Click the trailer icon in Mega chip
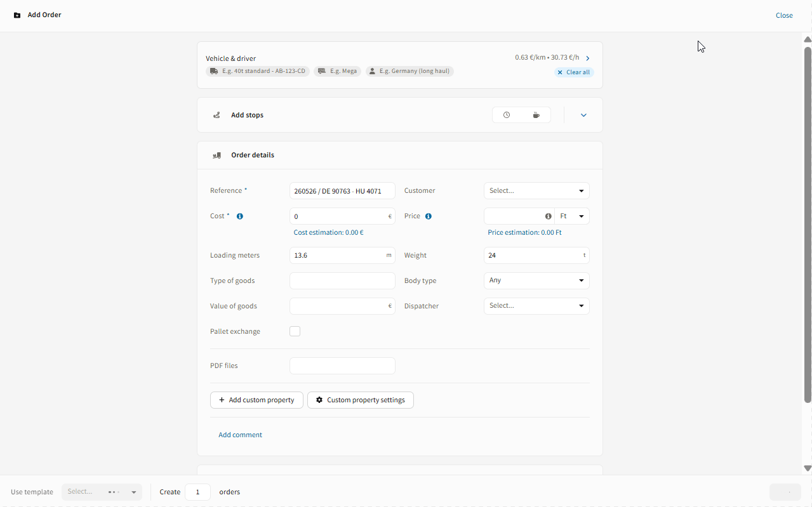The height and width of the screenshot is (507, 812). (322, 71)
